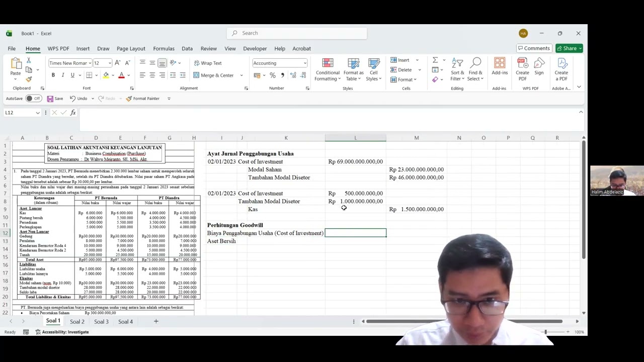
Task: Increase font size with the larger A icon
Action: pos(117,63)
